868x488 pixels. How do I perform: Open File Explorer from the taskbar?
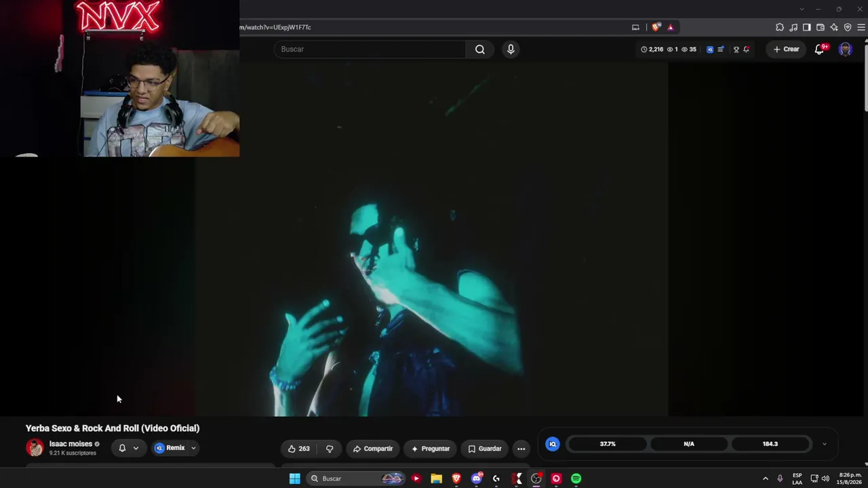[x=436, y=479]
